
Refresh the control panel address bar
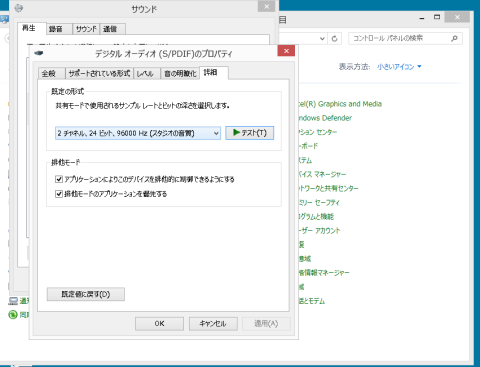tap(334, 39)
